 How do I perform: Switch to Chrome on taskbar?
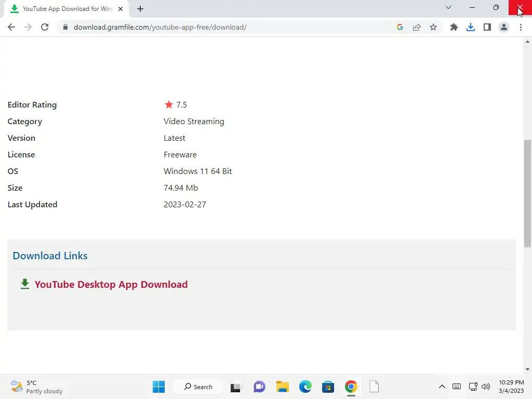pyautogui.click(x=351, y=387)
